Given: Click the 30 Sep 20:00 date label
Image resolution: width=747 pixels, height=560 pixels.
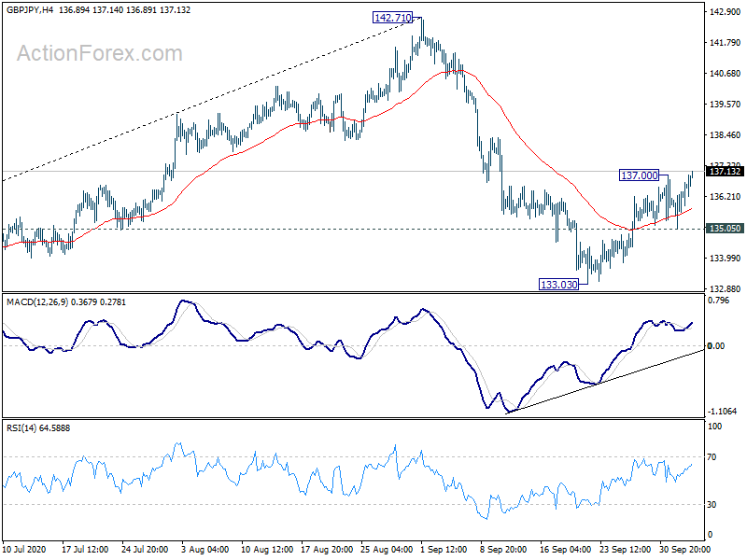Looking at the screenshot, I should [x=684, y=550].
